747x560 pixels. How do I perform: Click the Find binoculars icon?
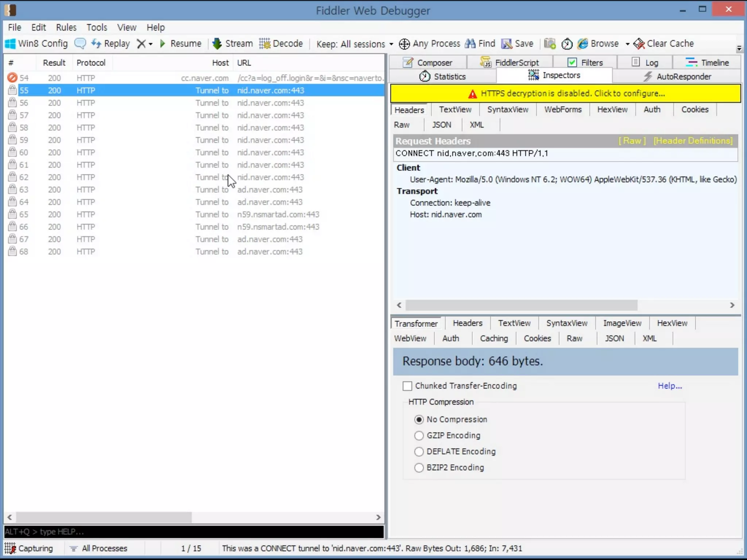click(470, 44)
